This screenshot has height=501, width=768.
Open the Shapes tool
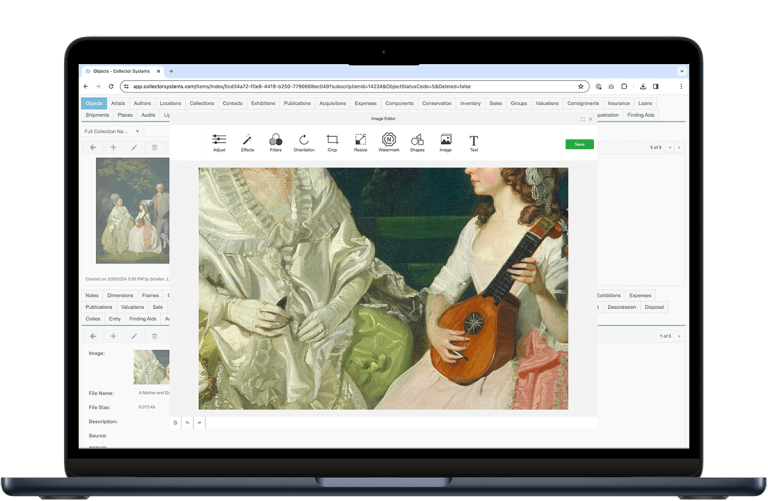417,141
